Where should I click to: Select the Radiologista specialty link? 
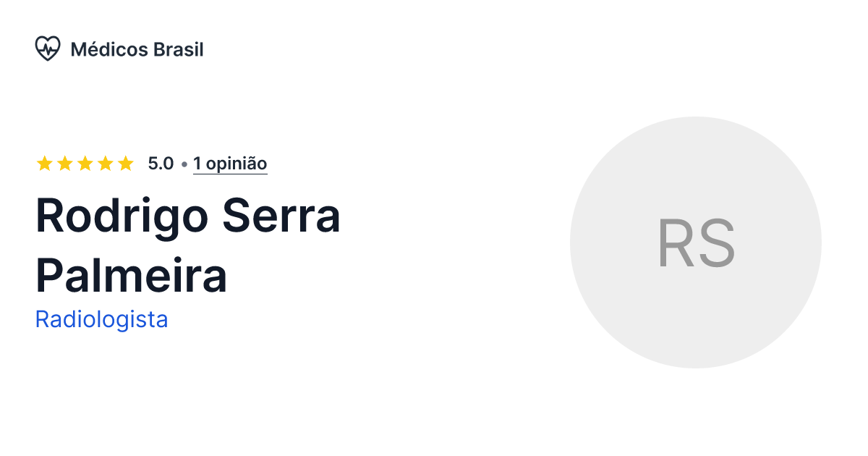(x=101, y=319)
